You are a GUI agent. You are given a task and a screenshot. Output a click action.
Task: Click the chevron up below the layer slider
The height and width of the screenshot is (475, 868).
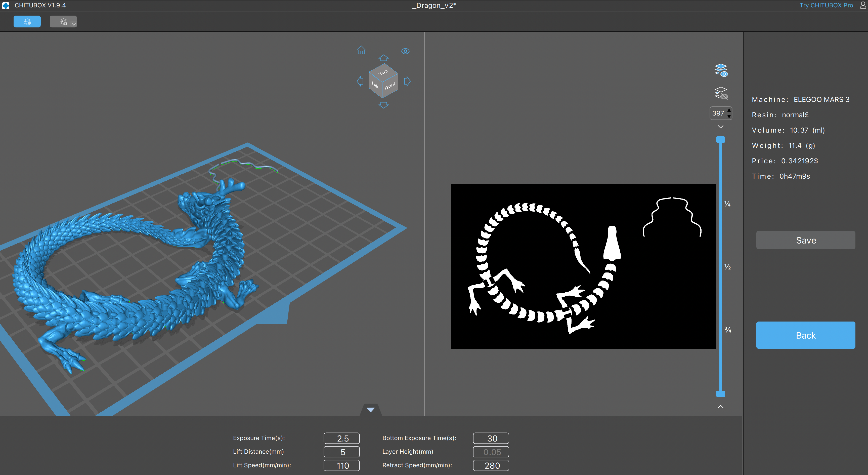click(x=720, y=407)
